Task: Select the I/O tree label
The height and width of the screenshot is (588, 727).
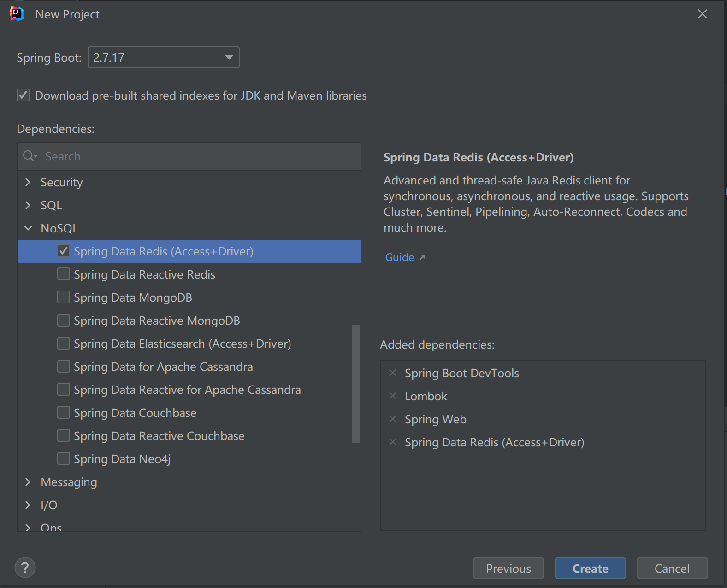Action: tap(49, 505)
